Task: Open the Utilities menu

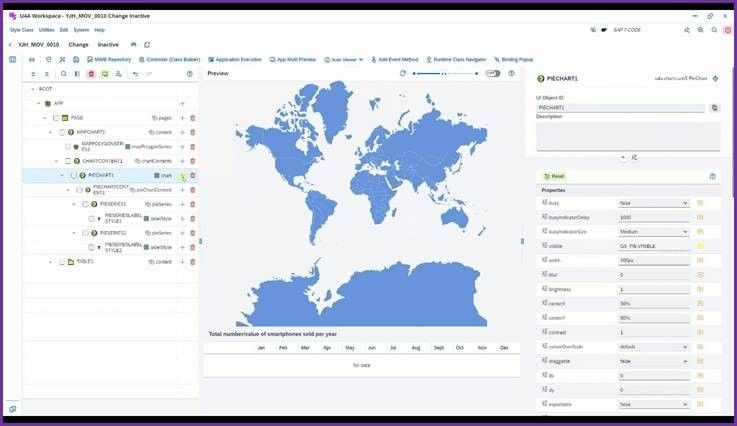Action: click(x=47, y=30)
